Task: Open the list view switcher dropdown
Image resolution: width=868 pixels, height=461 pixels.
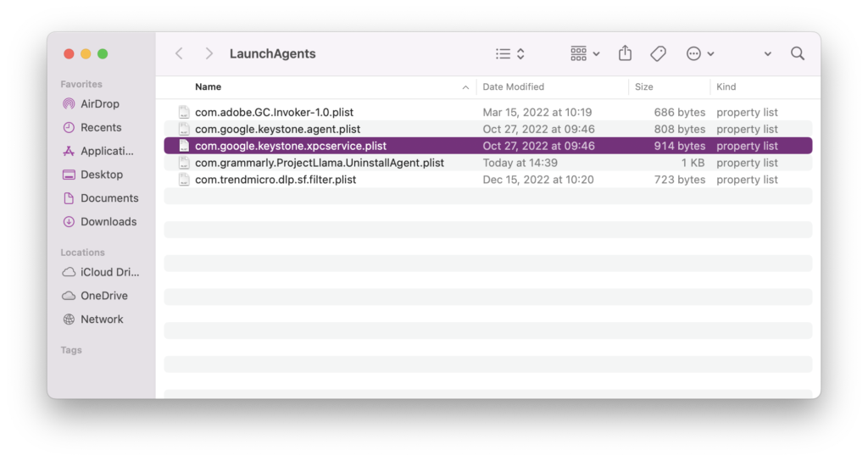Action: (x=510, y=53)
